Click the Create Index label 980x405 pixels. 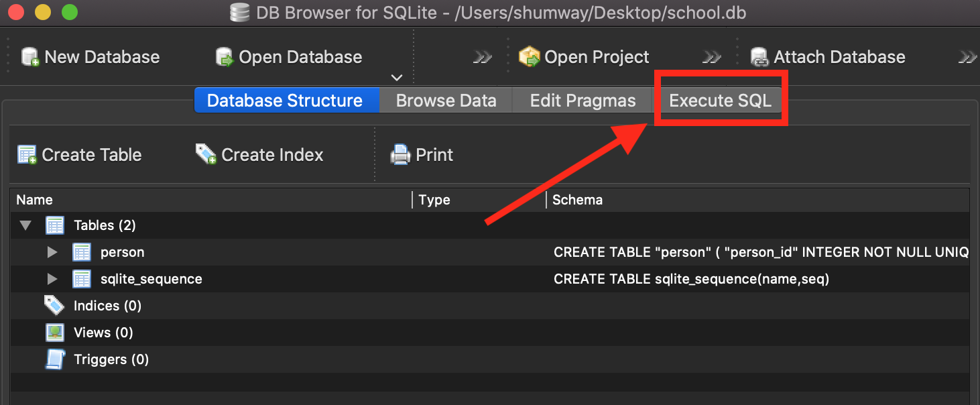pos(272,155)
